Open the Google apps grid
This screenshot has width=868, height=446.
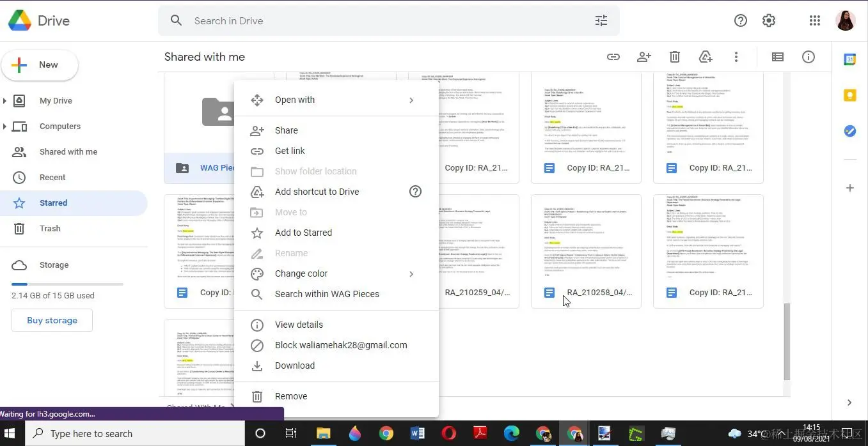point(814,20)
